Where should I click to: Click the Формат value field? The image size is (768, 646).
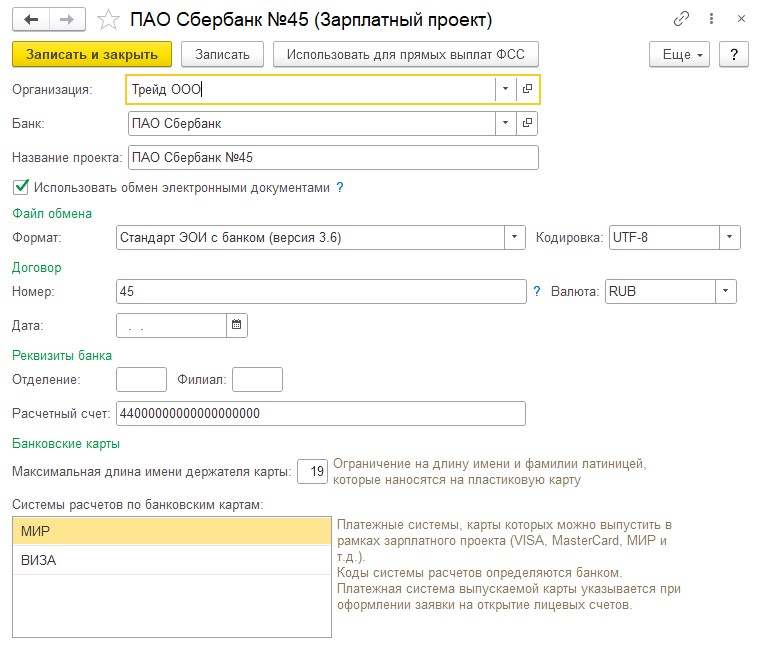click(311, 238)
